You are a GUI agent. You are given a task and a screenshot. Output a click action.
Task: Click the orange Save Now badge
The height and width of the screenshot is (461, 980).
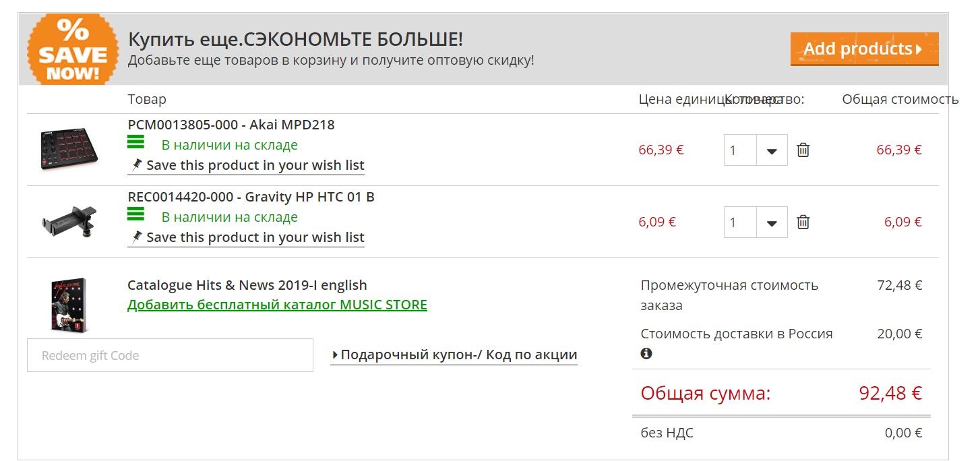(x=72, y=50)
